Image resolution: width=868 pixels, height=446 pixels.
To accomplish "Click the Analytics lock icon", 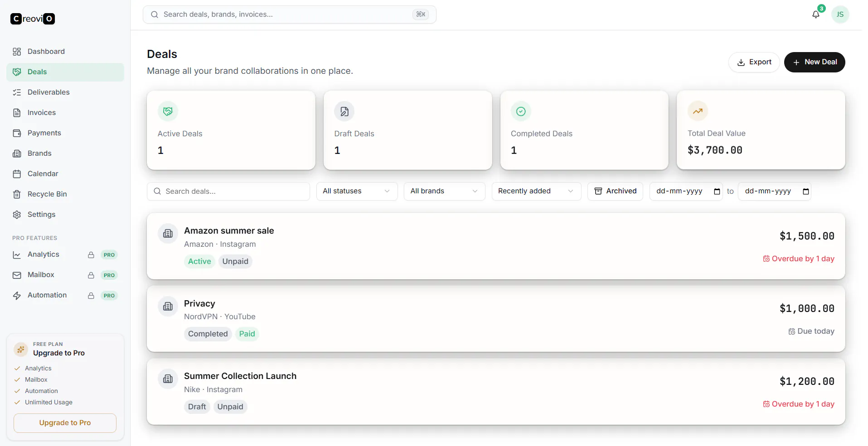I will click(91, 255).
